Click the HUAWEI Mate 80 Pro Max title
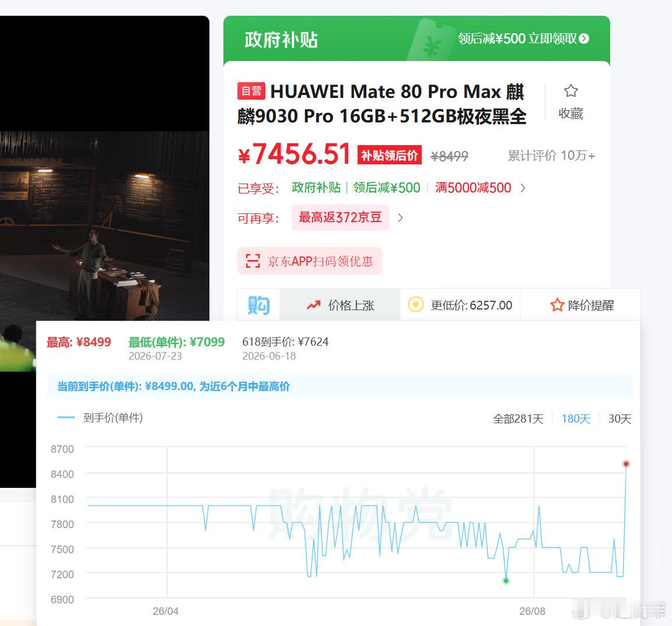 (381, 104)
